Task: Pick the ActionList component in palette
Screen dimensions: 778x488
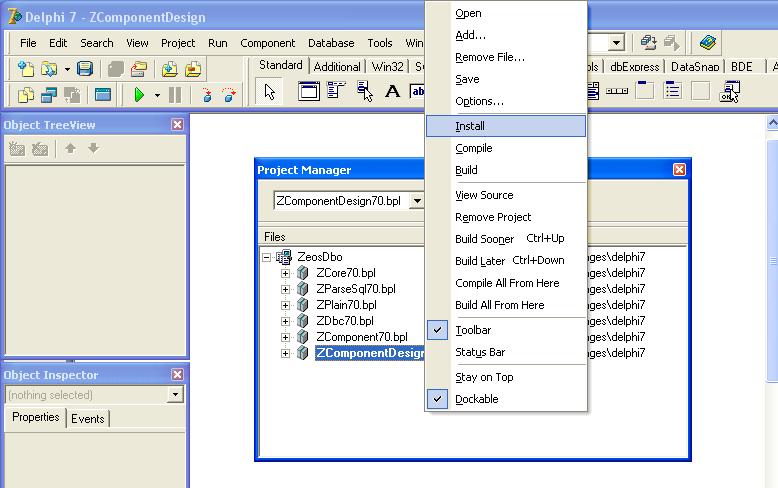Action: pyautogui.click(x=730, y=92)
